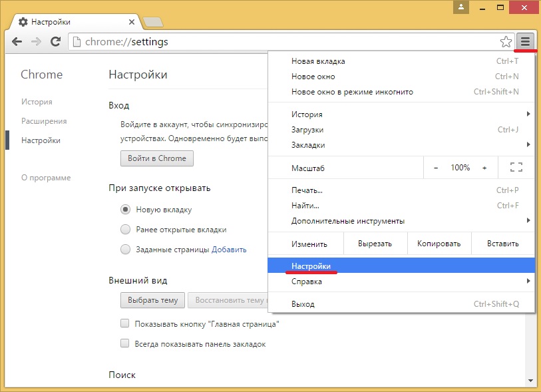Expand the История submenu in the menu
The image size is (541, 392).
pyautogui.click(x=401, y=114)
